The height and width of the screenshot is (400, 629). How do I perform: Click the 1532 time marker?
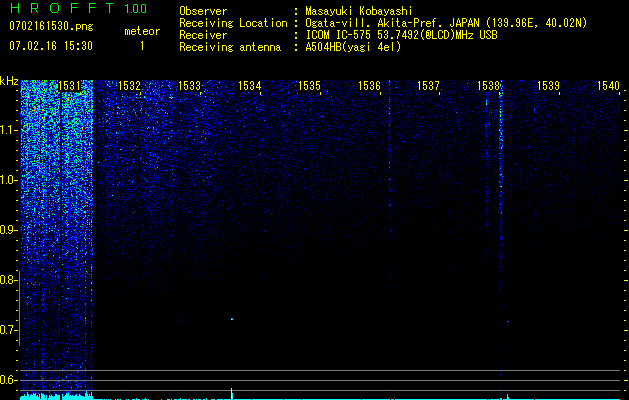(x=130, y=85)
